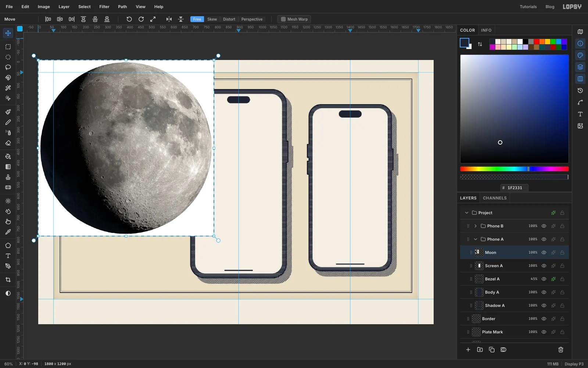Pick the Lasso selection tool
This screenshot has width=588, height=368.
click(8, 67)
